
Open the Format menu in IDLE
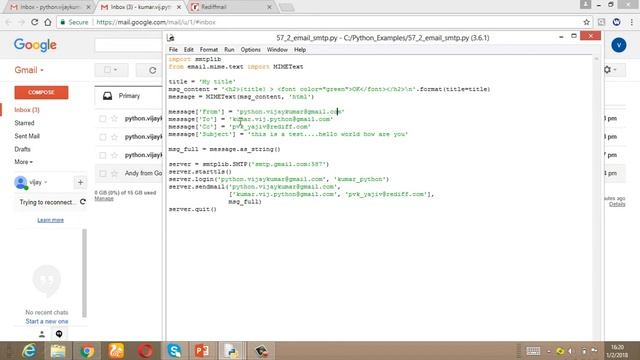tap(209, 49)
